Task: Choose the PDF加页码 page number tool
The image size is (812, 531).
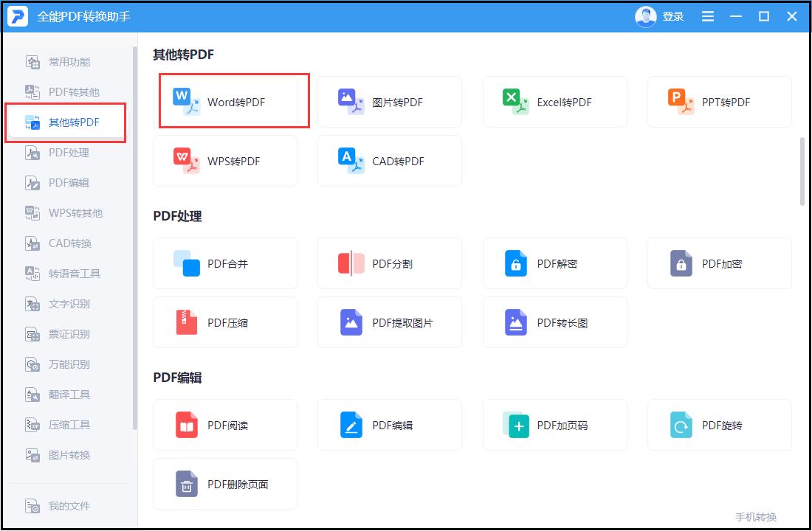Action: click(554, 425)
